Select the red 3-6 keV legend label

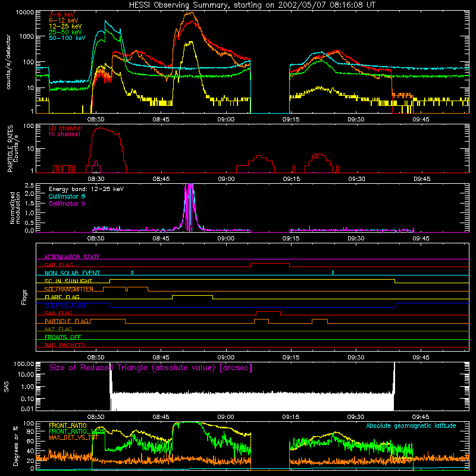(62, 14)
